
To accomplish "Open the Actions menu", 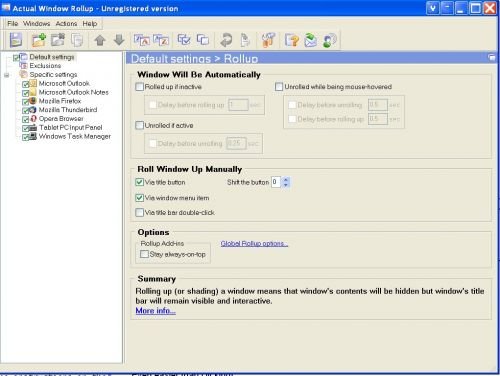I will [x=66, y=23].
